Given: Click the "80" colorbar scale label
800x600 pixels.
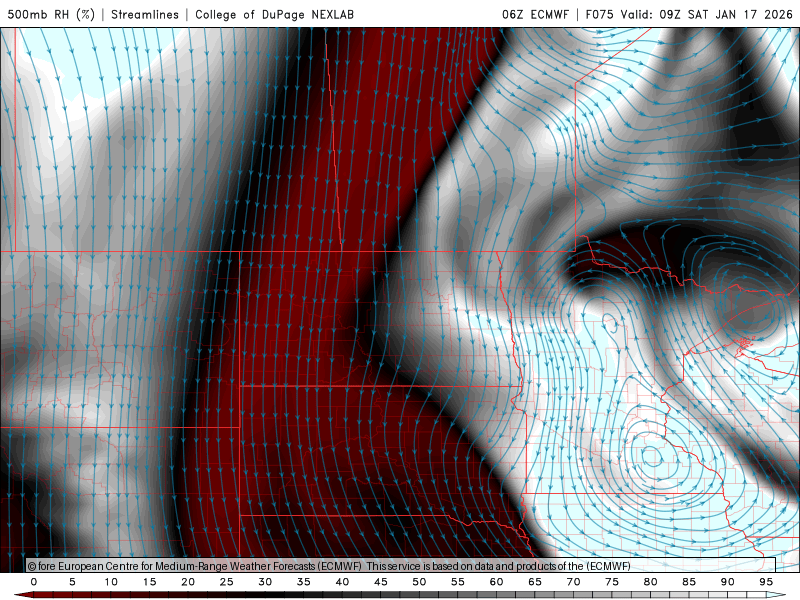Looking at the screenshot, I should tap(651, 582).
